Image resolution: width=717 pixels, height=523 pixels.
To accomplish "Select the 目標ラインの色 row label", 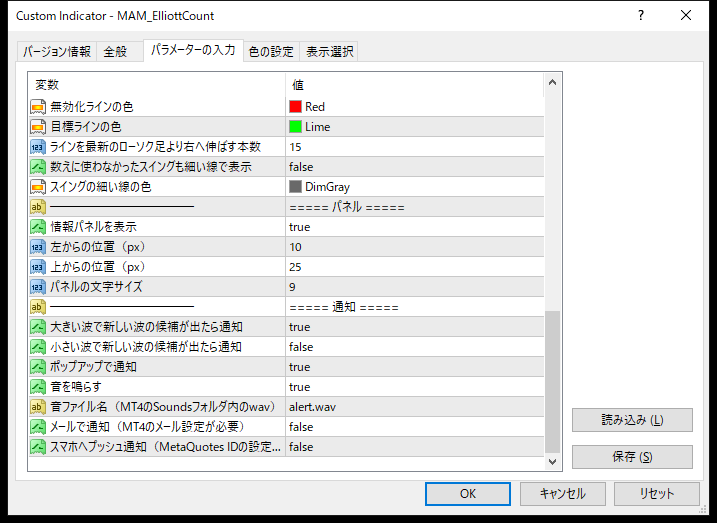I will [86, 127].
